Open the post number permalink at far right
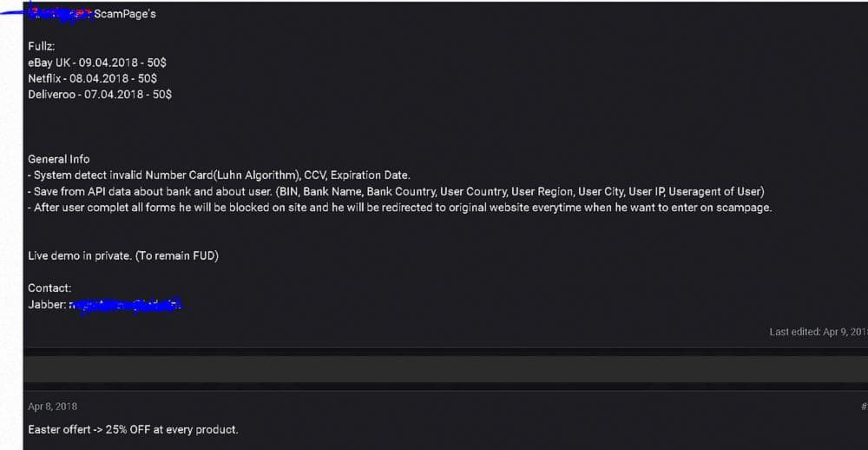Image resolution: width=868 pixels, height=450 pixels. point(865,407)
